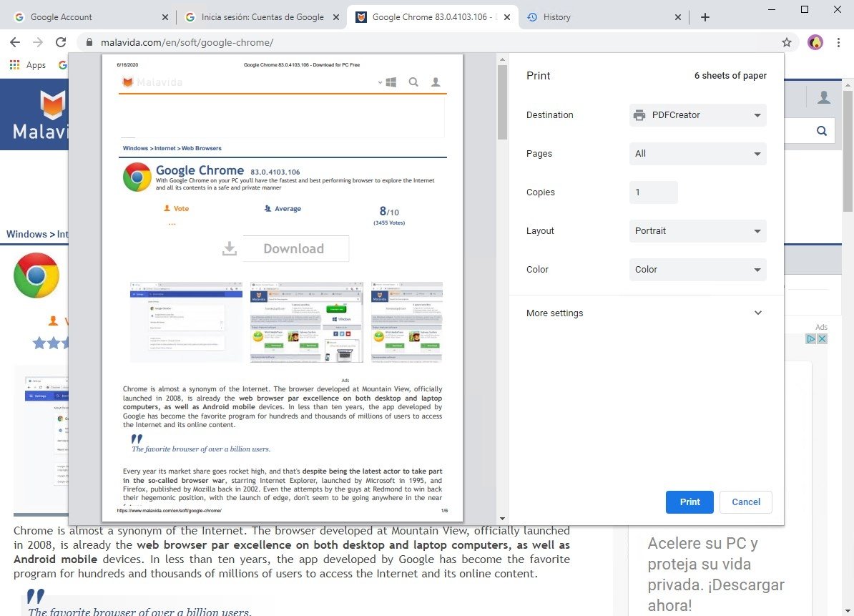This screenshot has width=854, height=616.
Task: Cancel the print dialog
Action: point(745,502)
